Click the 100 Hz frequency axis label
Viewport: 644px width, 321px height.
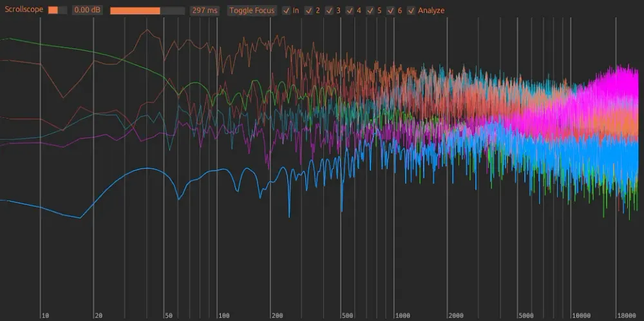[x=223, y=315]
